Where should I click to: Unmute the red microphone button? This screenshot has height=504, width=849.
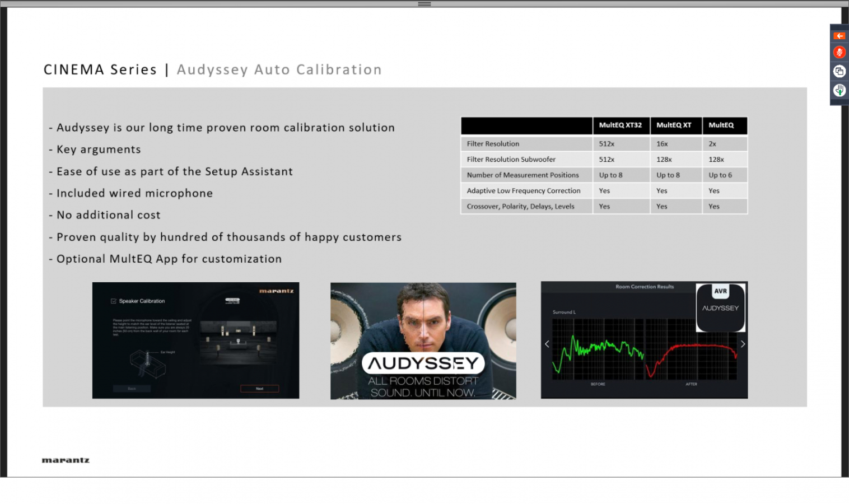(839, 53)
